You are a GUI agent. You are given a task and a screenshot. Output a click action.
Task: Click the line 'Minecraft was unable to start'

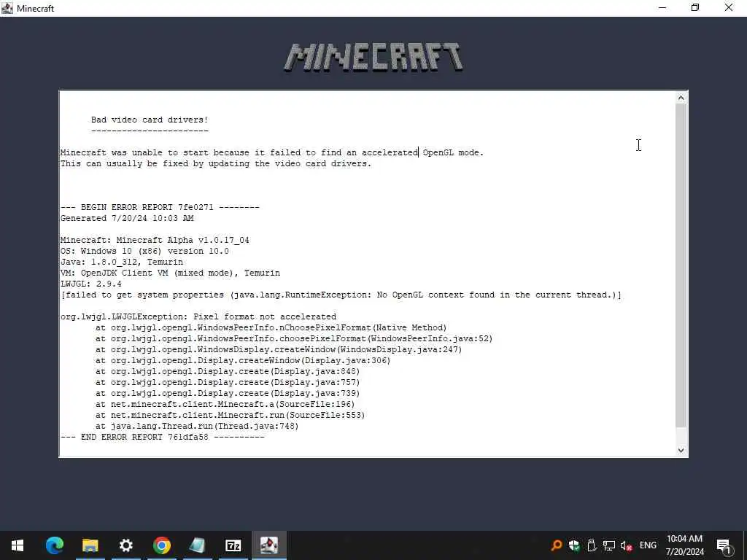click(272, 153)
